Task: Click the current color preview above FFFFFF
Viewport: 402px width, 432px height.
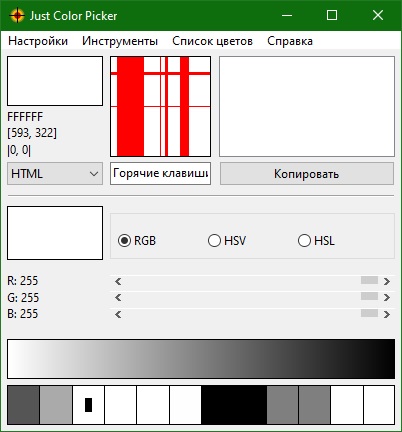Action: tap(55, 81)
